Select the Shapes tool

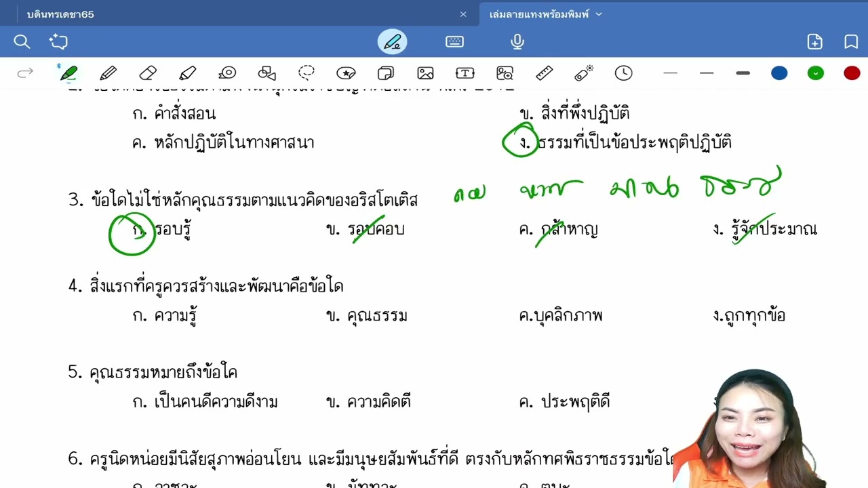point(267,73)
